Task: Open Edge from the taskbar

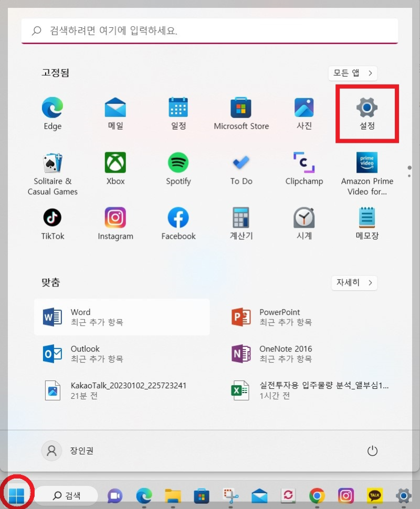Action: tap(144, 496)
